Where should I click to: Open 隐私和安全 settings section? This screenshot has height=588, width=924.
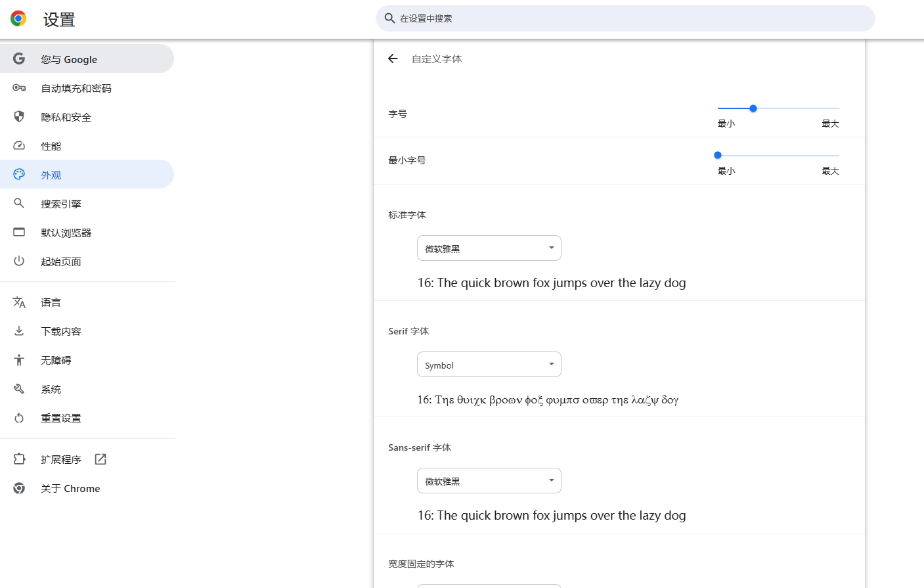click(87, 117)
